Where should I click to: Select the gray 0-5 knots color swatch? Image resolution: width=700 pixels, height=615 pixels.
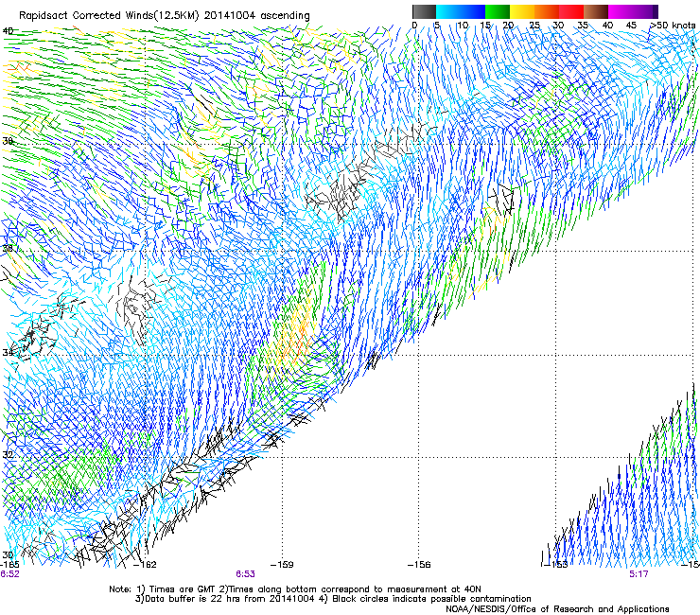pyautogui.click(x=424, y=11)
